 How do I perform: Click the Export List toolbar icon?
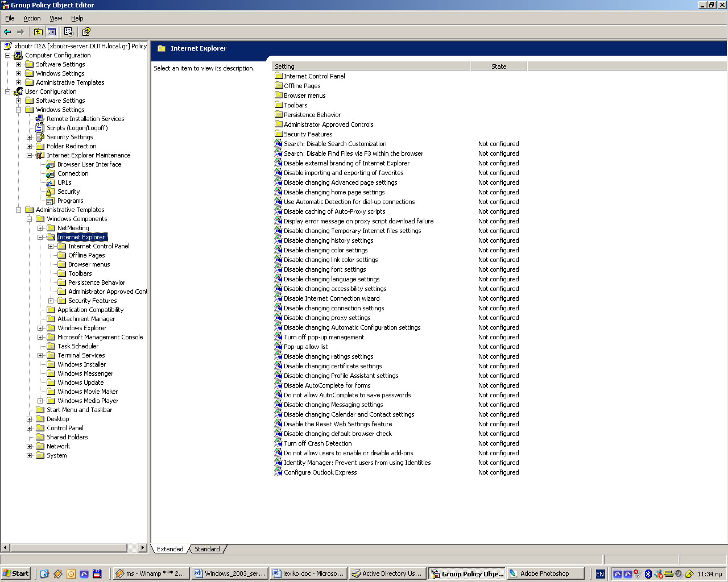pos(69,32)
